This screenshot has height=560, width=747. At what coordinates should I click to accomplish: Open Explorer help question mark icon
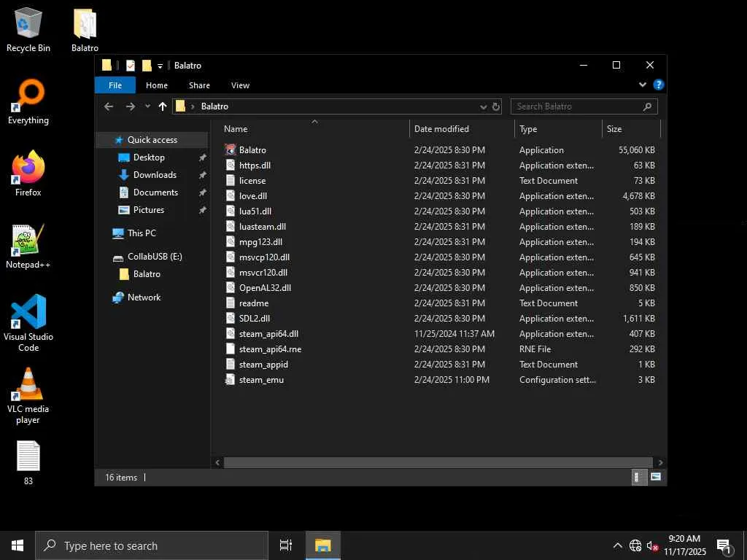(x=659, y=85)
